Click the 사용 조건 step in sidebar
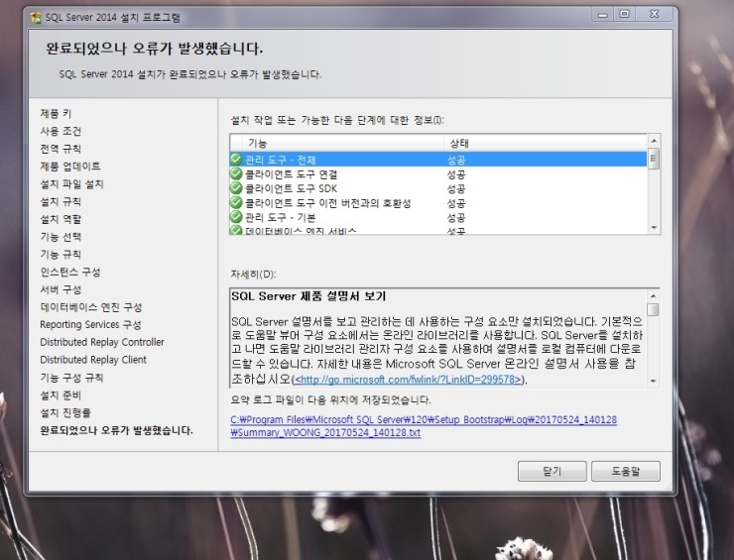Image resolution: width=734 pixels, height=560 pixels. point(61,131)
